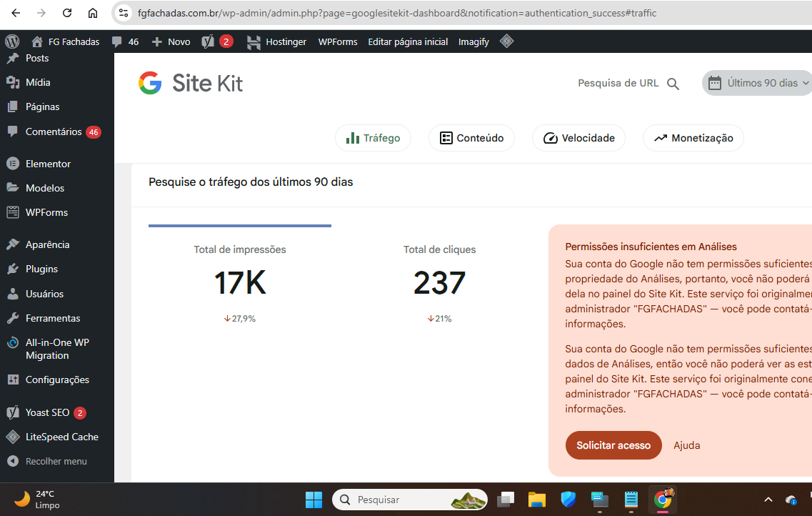Reload the page with the browser refresh icon
The height and width of the screenshot is (516, 812).
pyautogui.click(x=67, y=13)
